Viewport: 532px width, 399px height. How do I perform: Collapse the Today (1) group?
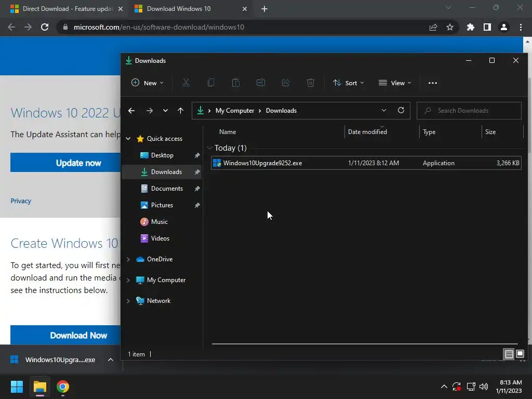pyautogui.click(x=209, y=148)
